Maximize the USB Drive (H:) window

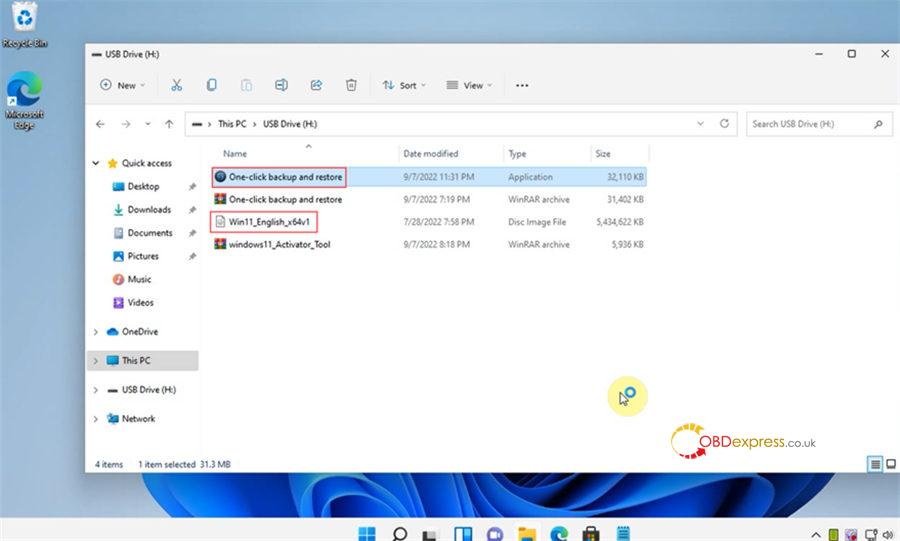pyautogui.click(x=852, y=54)
